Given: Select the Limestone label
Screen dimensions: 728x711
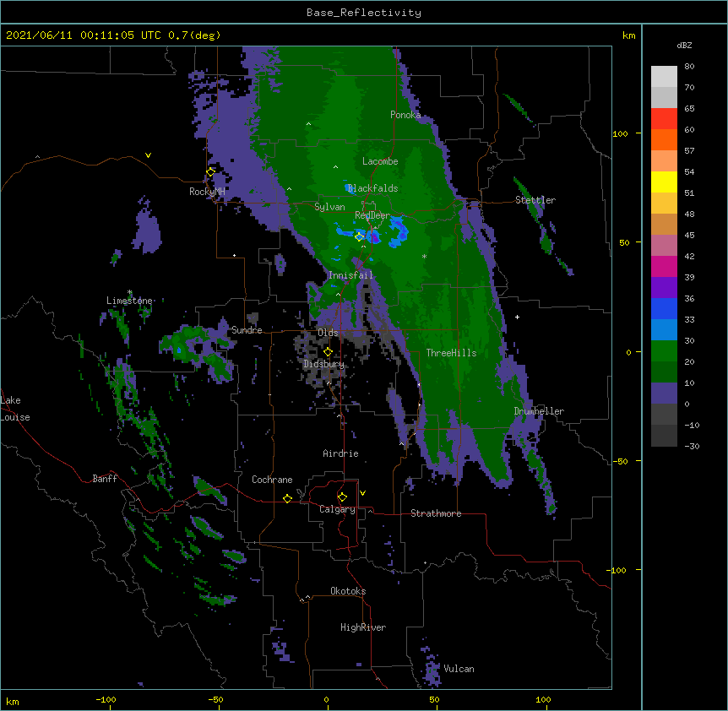Looking at the screenshot, I should click(129, 301).
